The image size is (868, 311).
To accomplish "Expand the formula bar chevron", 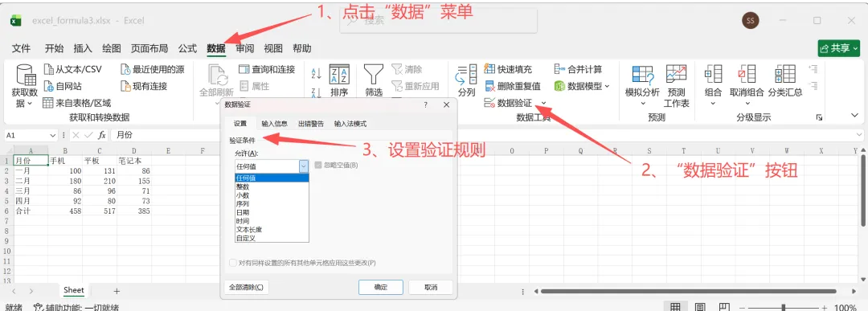I will click(x=858, y=135).
